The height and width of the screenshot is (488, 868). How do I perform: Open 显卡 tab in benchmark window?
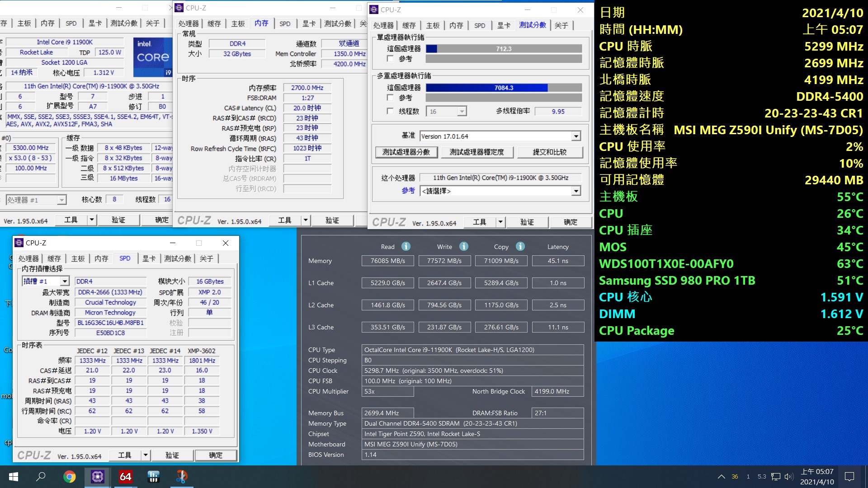click(x=504, y=25)
